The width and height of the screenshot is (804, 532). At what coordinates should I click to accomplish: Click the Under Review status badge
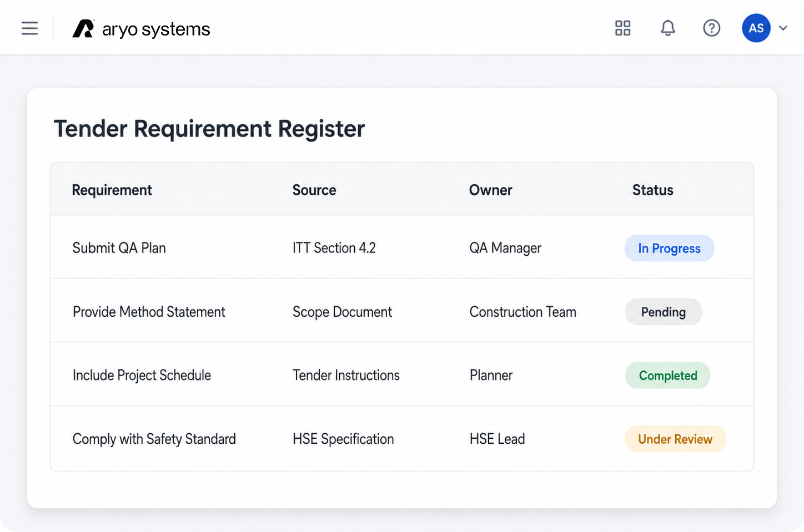[x=675, y=439]
